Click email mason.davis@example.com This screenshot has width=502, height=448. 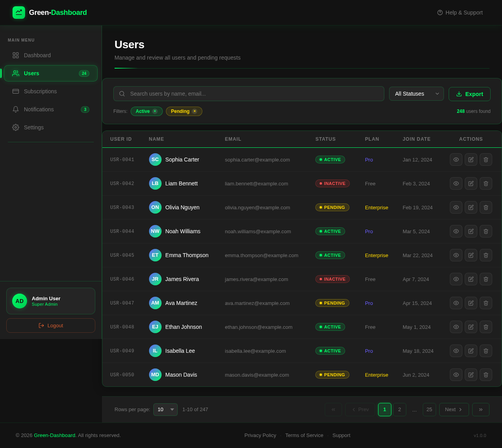pyautogui.click(x=257, y=375)
